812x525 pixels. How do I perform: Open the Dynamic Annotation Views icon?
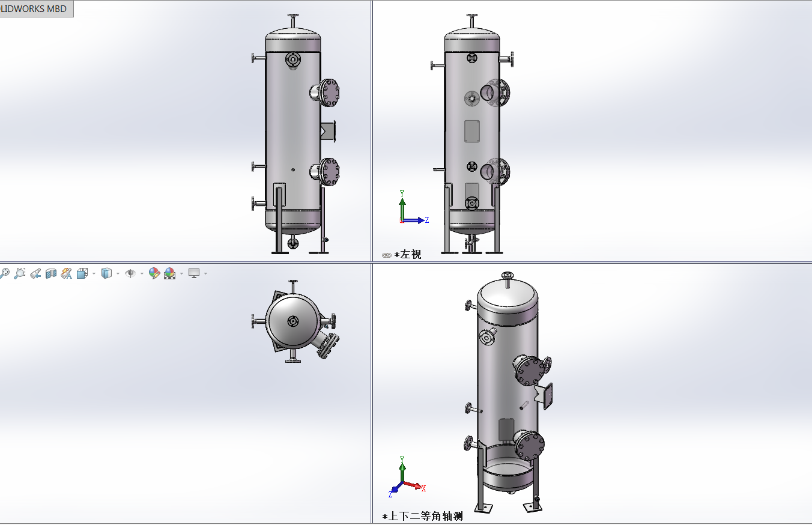pyautogui.click(x=67, y=273)
